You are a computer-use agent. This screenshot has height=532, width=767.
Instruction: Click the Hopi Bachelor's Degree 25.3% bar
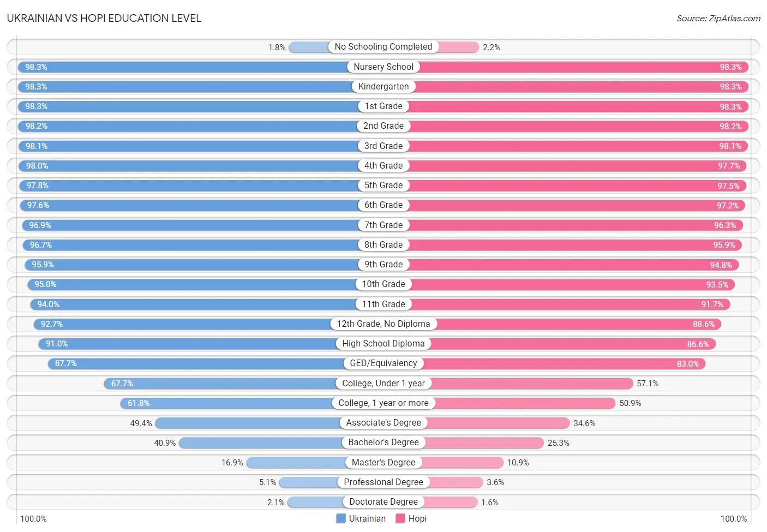click(464, 443)
